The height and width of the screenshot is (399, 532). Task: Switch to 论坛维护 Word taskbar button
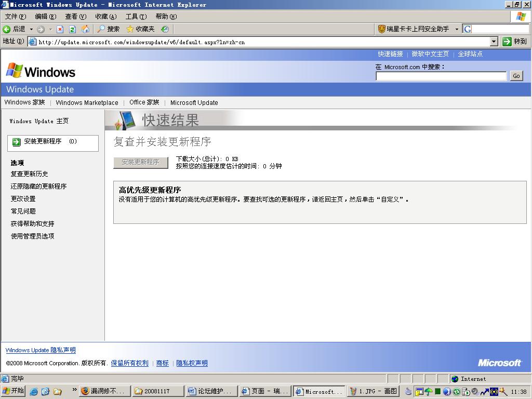[x=212, y=391]
